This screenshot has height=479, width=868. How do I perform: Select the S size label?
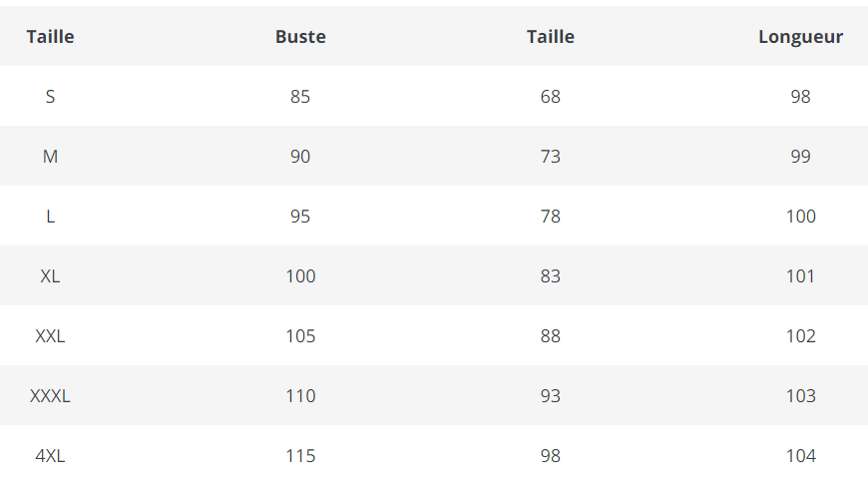[x=50, y=97]
